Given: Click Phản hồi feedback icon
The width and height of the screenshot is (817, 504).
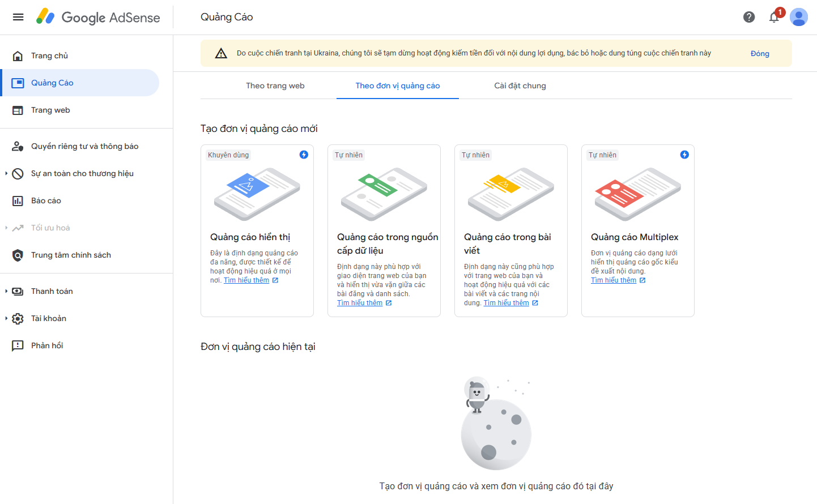Looking at the screenshot, I should click(x=18, y=345).
